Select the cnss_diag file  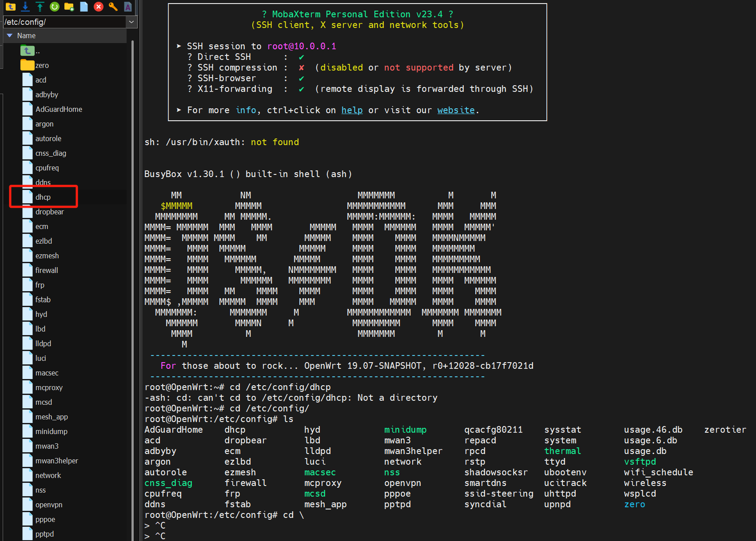pyautogui.click(x=44, y=153)
